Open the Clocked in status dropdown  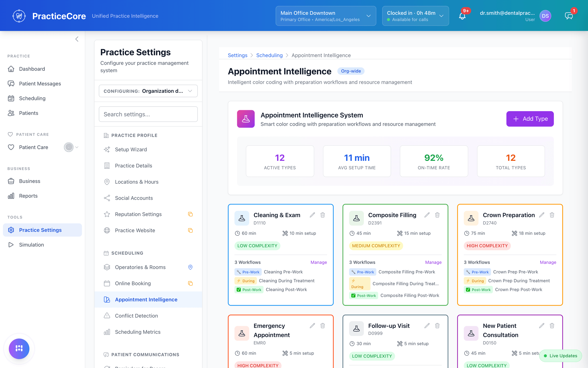click(x=415, y=16)
